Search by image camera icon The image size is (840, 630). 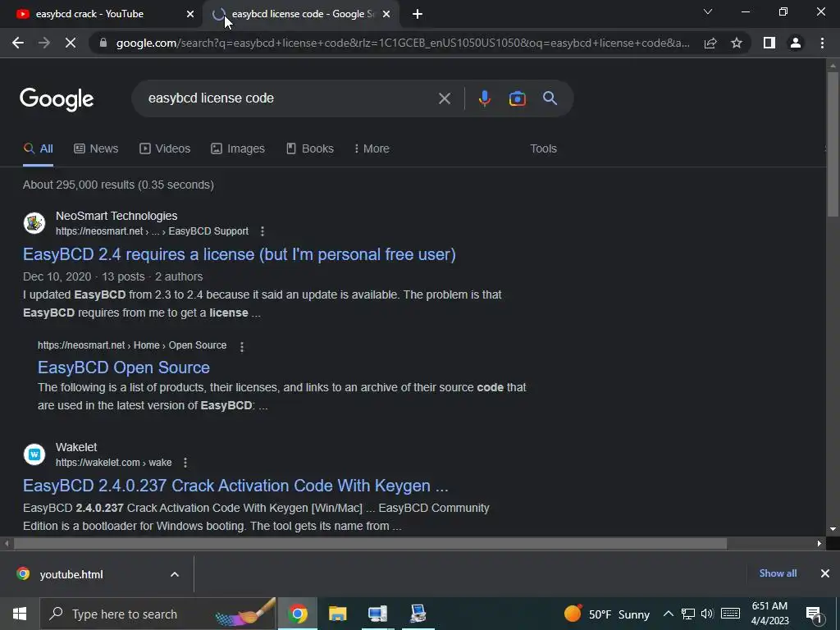517,98
